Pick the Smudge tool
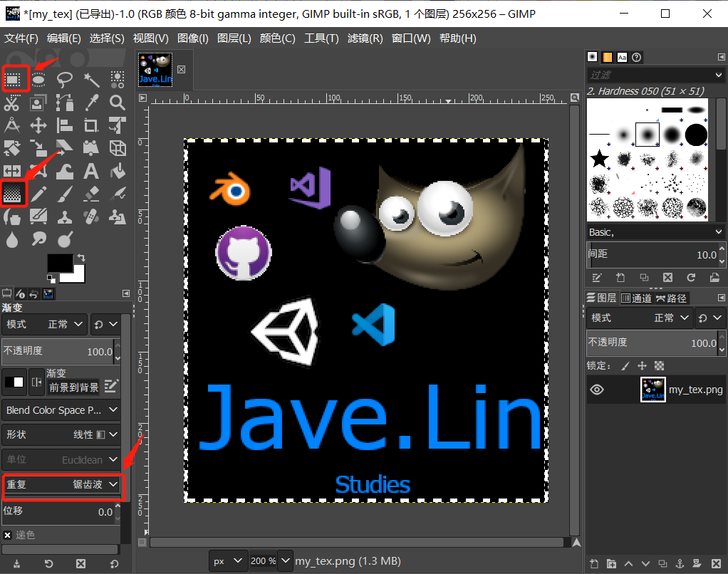This screenshot has height=574, width=728. [38, 239]
